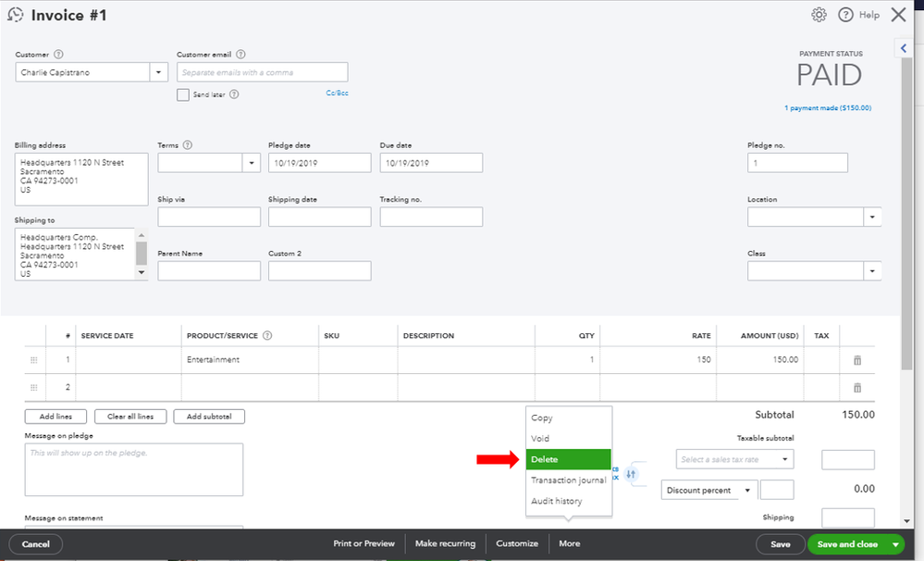The width and height of the screenshot is (924, 561).
Task: Choose Copy from the More menu
Action: tap(542, 418)
